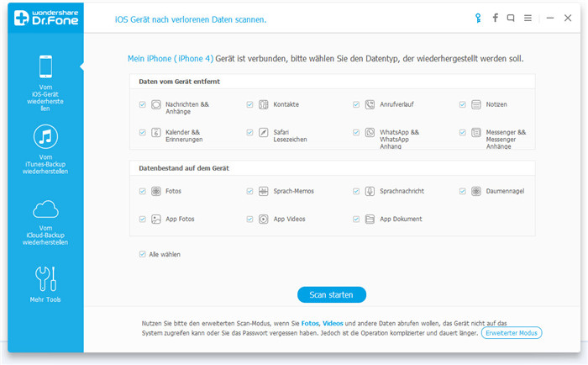Toggle the App Fotos checkbox
588x365 pixels.
pos(143,219)
